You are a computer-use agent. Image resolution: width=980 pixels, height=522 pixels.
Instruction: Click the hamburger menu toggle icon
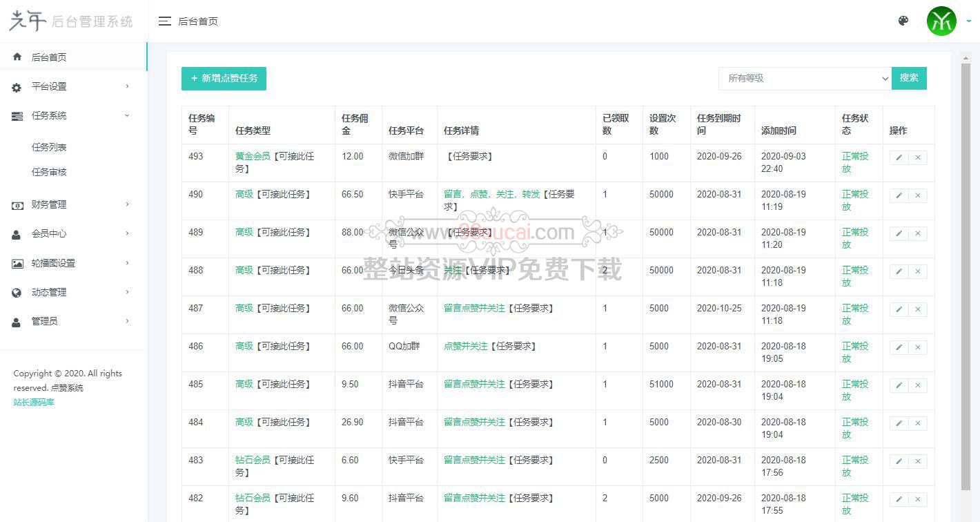pyautogui.click(x=164, y=21)
